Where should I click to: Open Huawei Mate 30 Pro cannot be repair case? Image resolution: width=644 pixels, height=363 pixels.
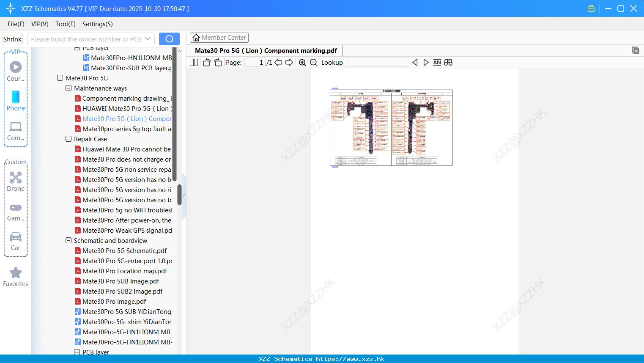tap(123, 149)
